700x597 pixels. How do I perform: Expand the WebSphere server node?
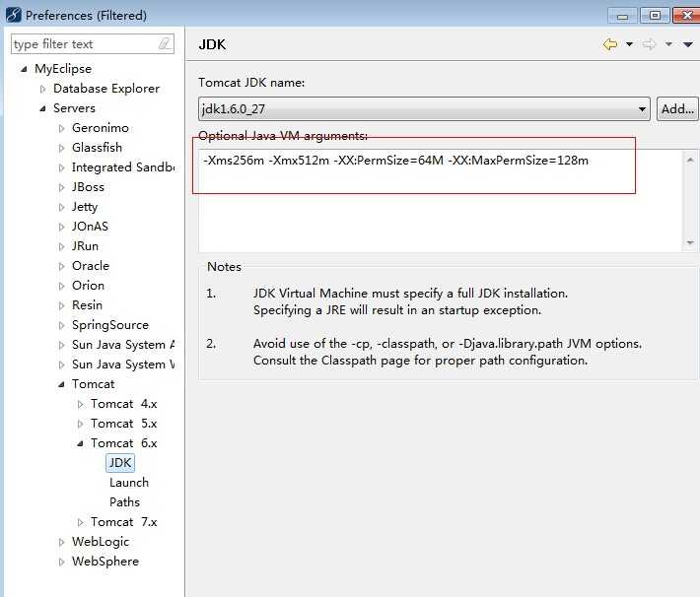point(61,562)
